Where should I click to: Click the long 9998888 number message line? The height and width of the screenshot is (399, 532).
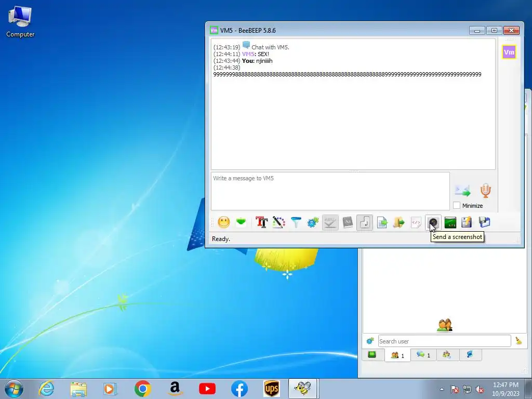[x=347, y=74]
